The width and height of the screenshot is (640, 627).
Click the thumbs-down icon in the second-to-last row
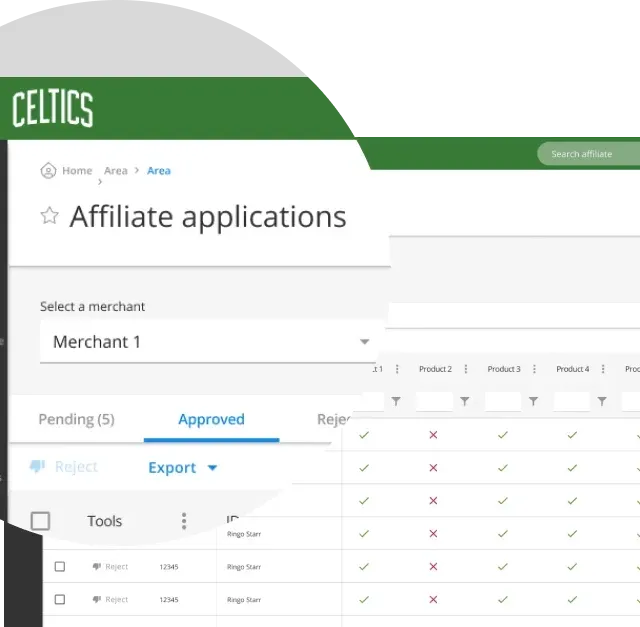(x=97, y=566)
